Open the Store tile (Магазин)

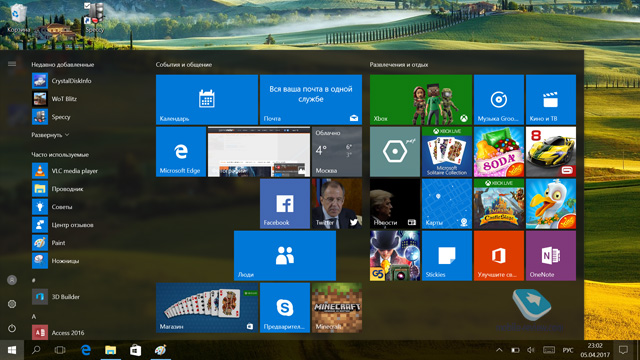coord(207,308)
